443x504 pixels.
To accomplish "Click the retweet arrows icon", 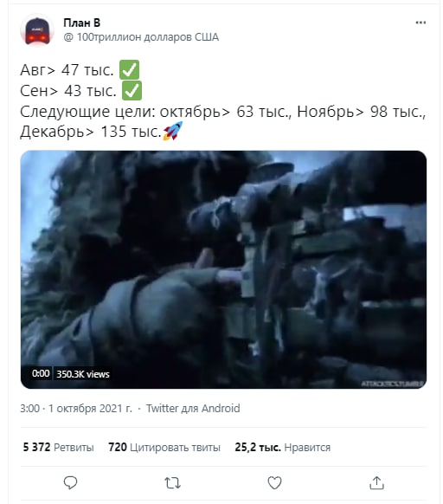I will [x=172, y=483].
